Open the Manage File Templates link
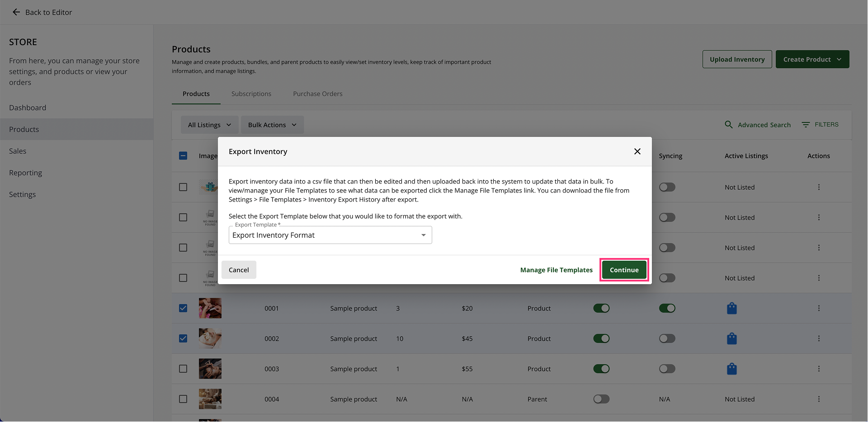Screen dimensions: 868x422 (x=557, y=270)
